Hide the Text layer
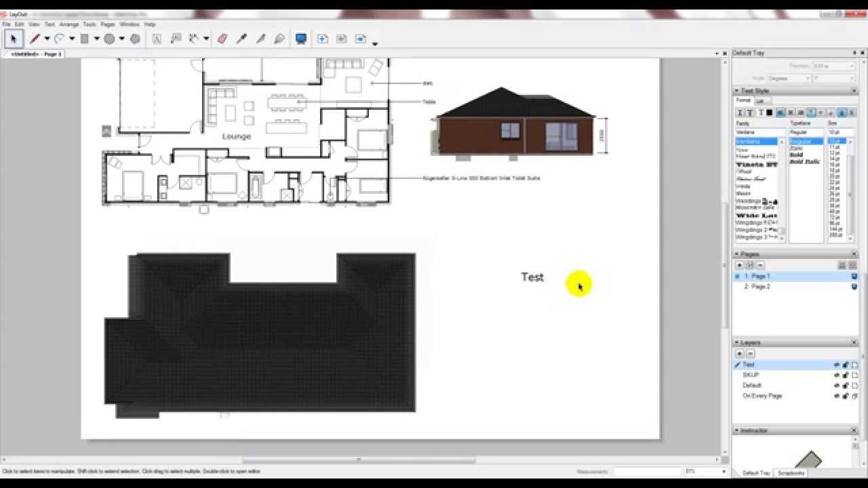This screenshot has width=868, height=488. pos(836,365)
